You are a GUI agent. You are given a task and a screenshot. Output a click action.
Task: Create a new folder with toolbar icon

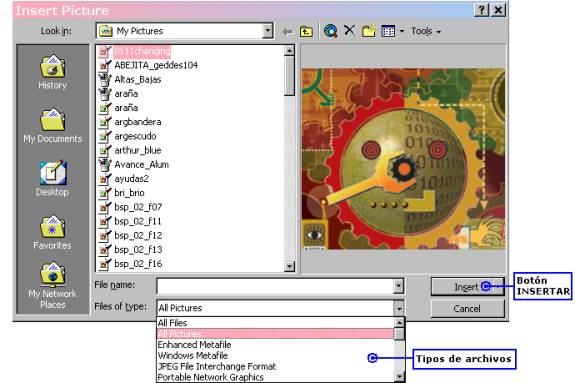pyautogui.click(x=369, y=31)
